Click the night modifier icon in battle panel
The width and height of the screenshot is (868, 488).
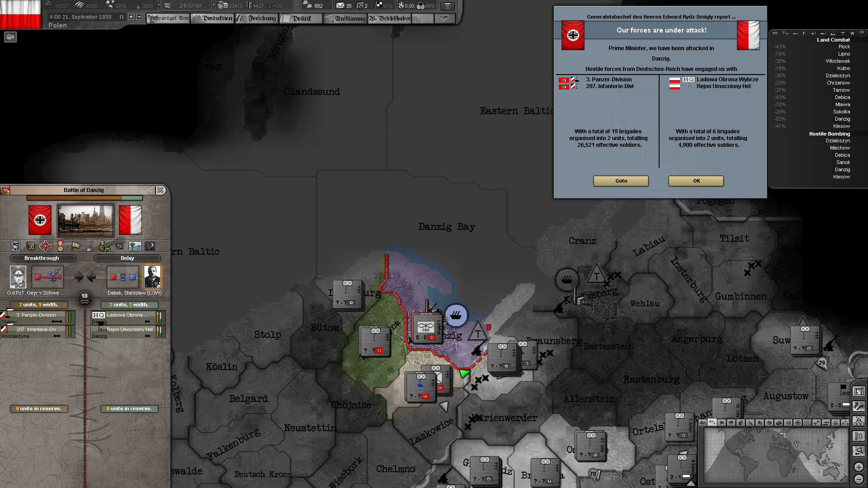150,246
